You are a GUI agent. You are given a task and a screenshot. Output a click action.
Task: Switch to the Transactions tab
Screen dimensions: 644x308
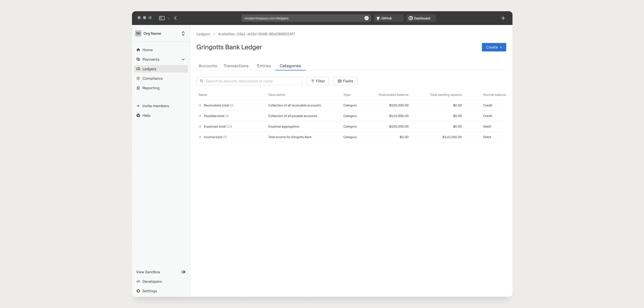click(x=236, y=66)
